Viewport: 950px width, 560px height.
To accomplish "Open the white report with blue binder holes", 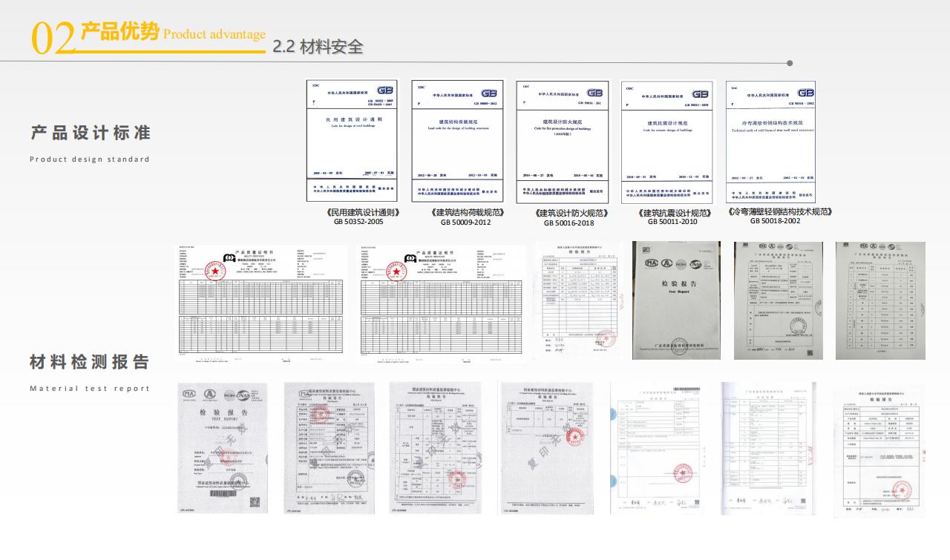I will point(658,448).
